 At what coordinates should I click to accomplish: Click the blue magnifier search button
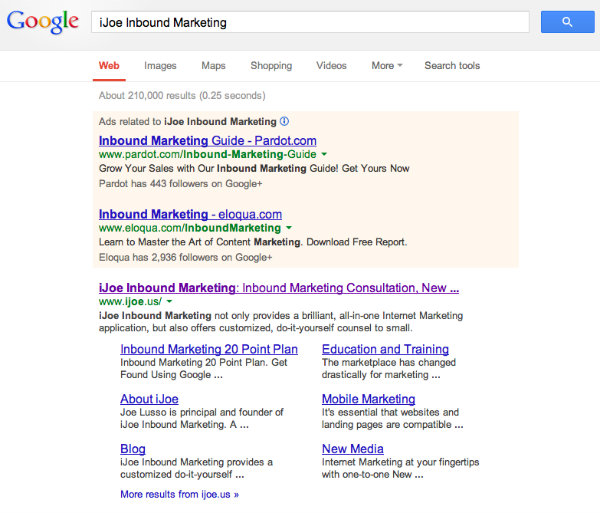(x=567, y=22)
